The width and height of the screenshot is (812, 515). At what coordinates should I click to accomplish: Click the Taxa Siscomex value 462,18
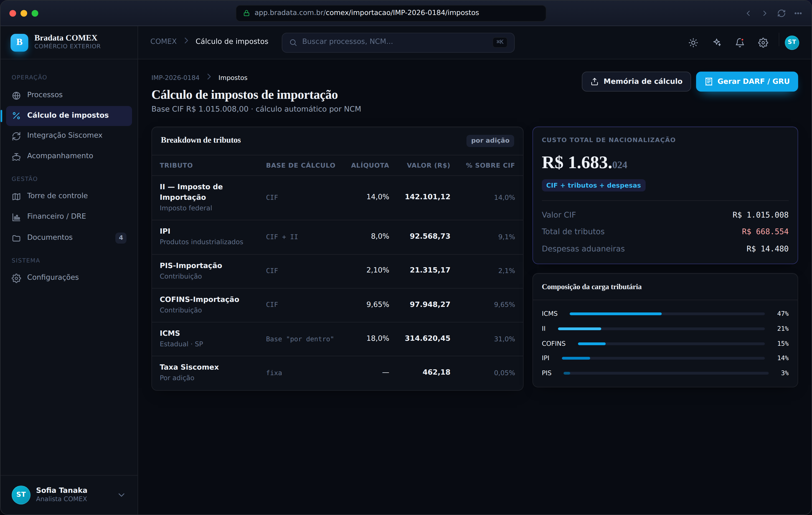(436, 372)
